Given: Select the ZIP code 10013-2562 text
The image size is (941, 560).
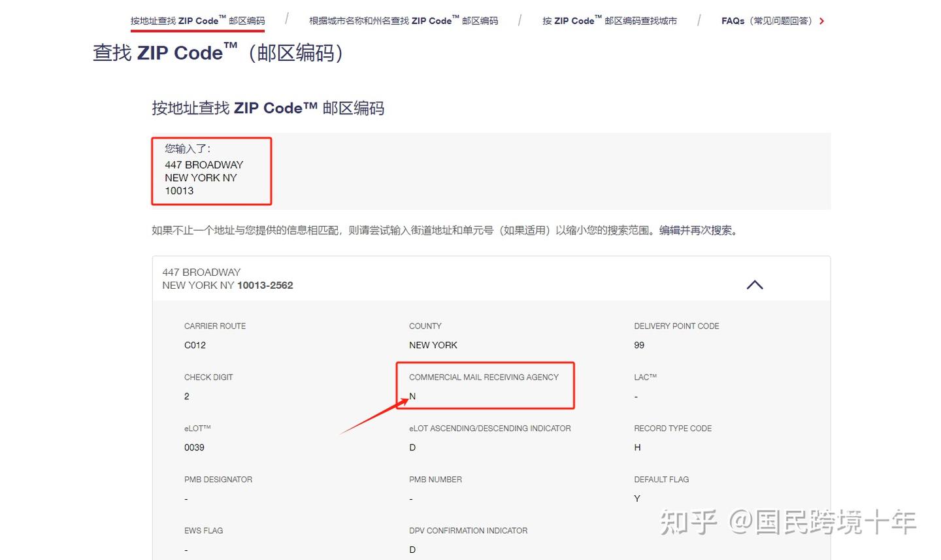Looking at the screenshot, I should tap(265, 286).
